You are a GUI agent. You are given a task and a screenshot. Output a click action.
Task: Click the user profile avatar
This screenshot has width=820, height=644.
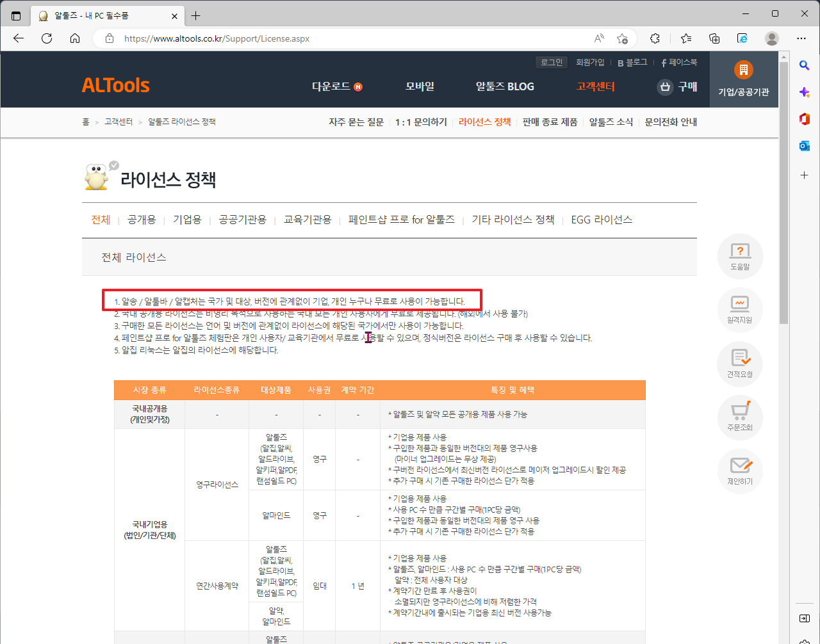pos(772,38)
